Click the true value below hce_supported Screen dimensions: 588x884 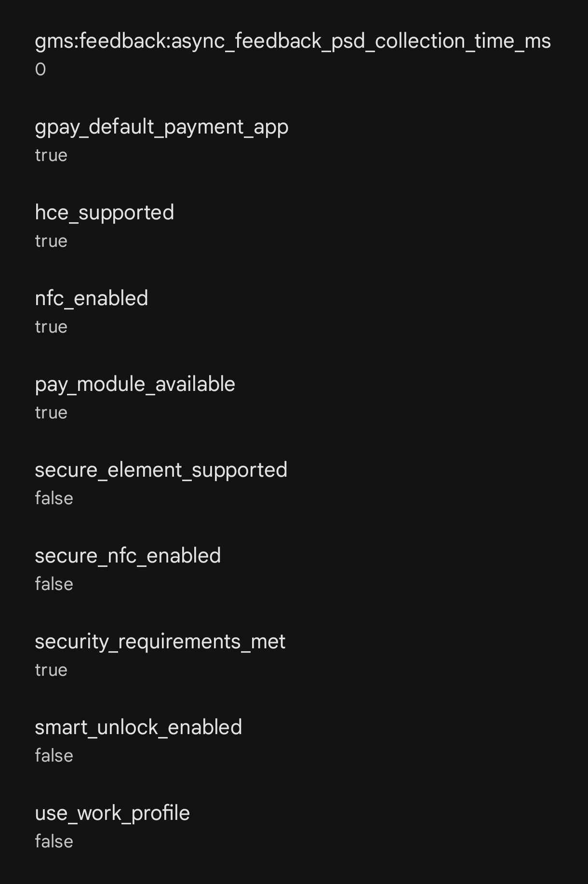tap(51, 241)
